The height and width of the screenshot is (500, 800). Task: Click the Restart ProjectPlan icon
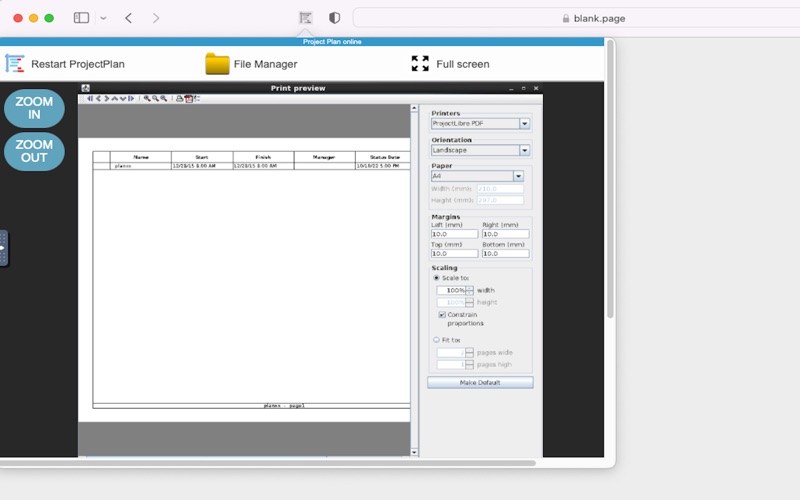15,64
